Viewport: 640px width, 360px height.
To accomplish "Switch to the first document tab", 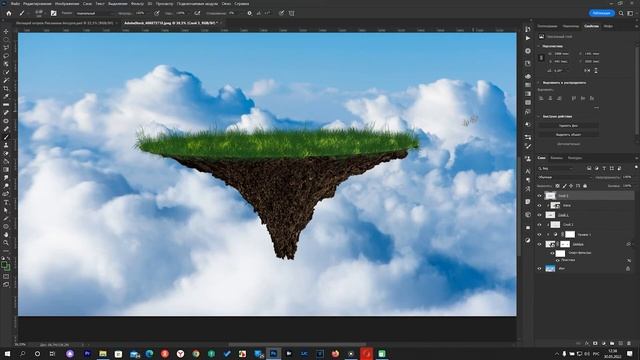I will (x=64, y=23).
